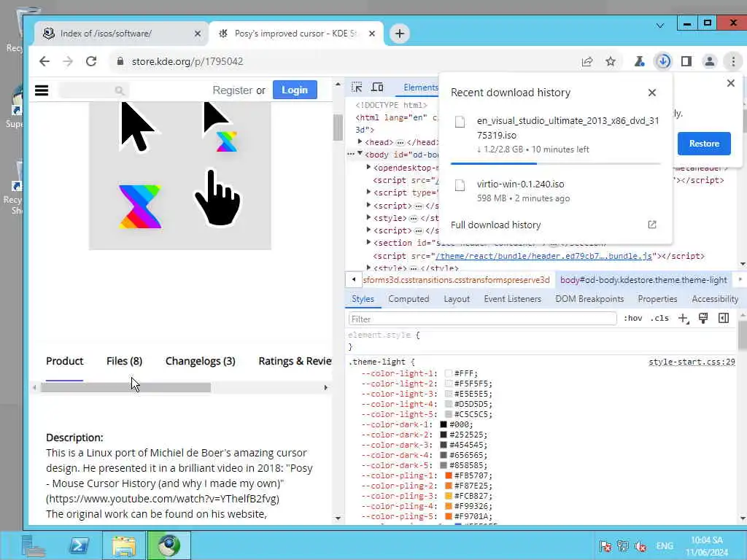
Task: Toggle the browser side panel icon
Action: tap(686, 61)
